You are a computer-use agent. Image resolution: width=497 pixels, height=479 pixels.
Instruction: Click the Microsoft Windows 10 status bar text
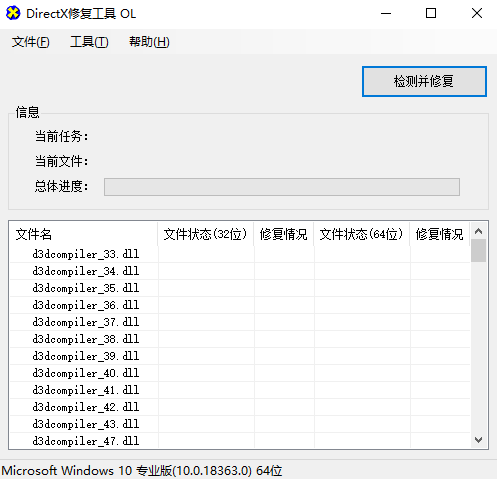point(142,471)
